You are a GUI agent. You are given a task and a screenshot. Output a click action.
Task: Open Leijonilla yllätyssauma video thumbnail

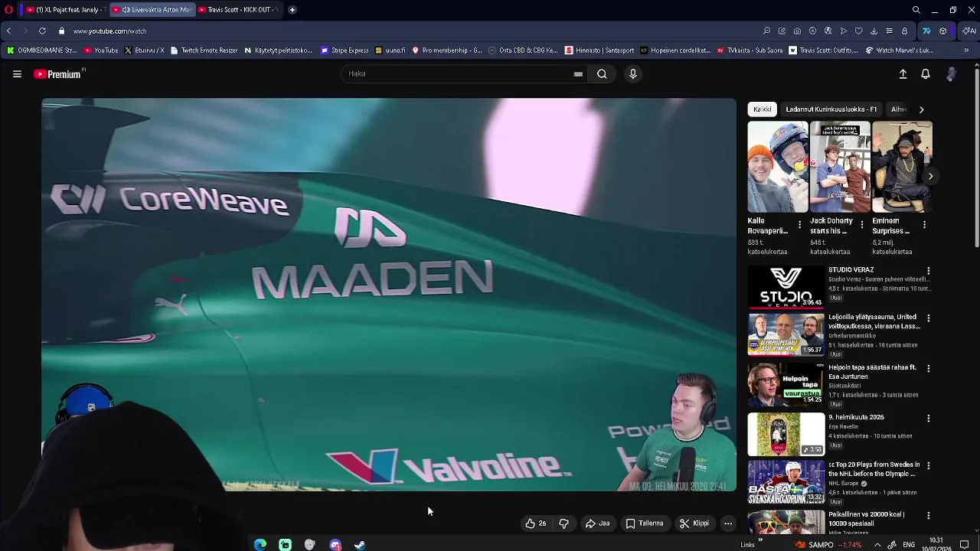click(x=786, y=334)
